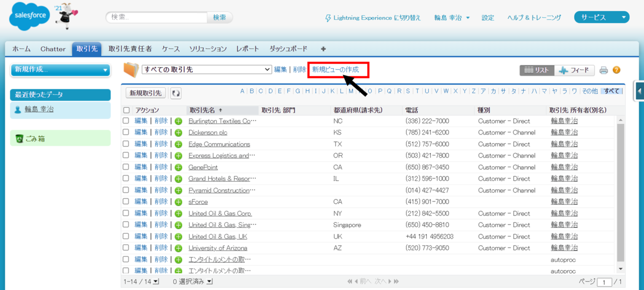The height and width of the screenshot is (290, 644).
Task: Tick the select-all checkbox in table header
Action: [126, 110]
